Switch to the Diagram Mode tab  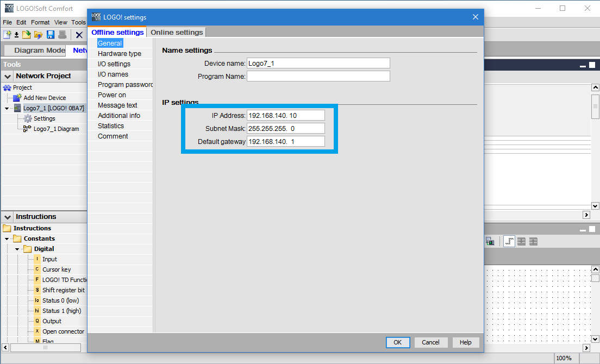click(35, 51)
